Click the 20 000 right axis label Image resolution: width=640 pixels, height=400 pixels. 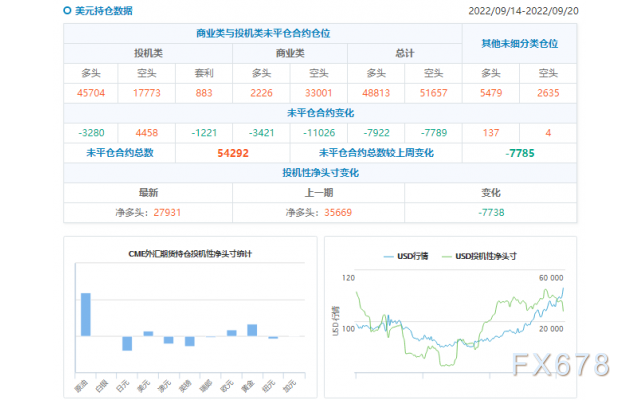[x=551, y=329]
